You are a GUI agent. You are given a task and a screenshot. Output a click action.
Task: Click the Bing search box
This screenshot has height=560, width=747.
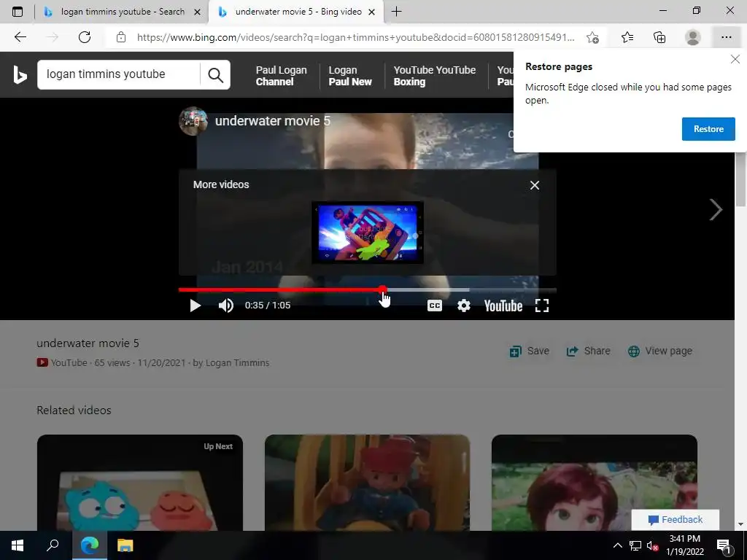pos(118,74)
